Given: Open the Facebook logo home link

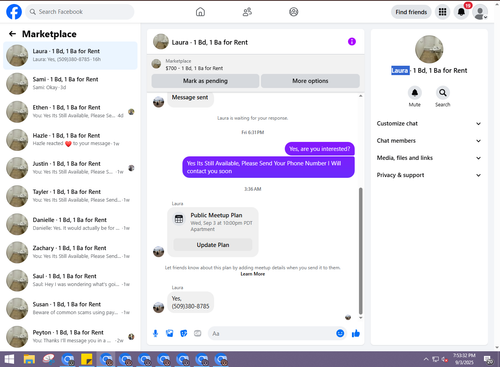Looking at the screenshot, I should click(x=14, y=12).
